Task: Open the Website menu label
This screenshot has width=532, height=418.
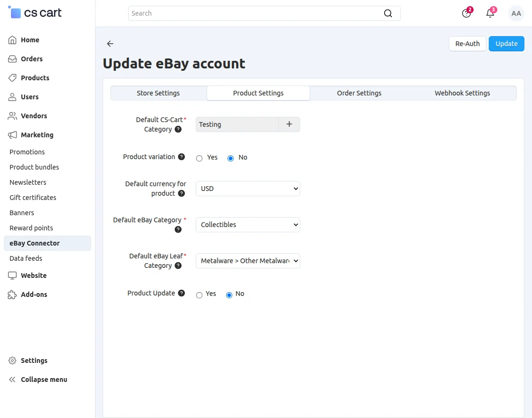Action: 34,275
